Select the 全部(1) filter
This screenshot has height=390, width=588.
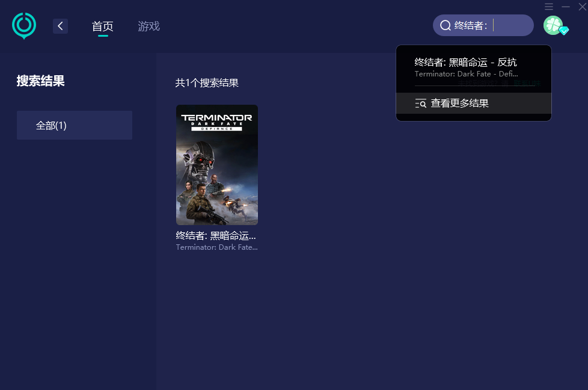pyautogui.click(x=74, y=125)
